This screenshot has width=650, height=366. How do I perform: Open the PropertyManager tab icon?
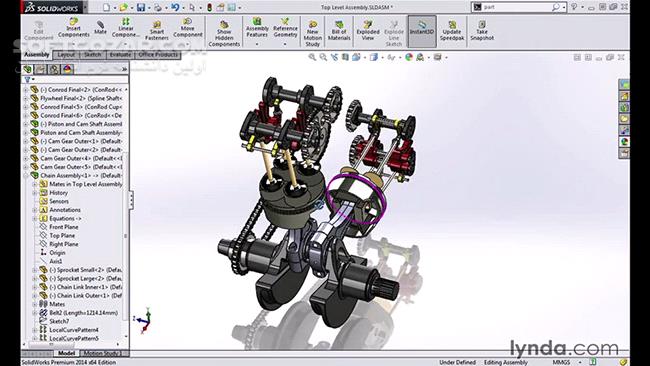(41, 69)
